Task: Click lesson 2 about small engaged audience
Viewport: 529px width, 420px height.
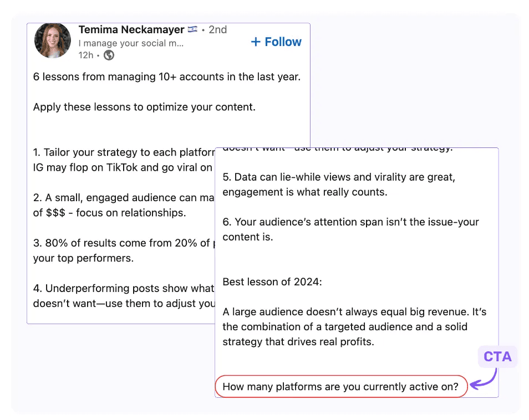Action: (124, 205)
